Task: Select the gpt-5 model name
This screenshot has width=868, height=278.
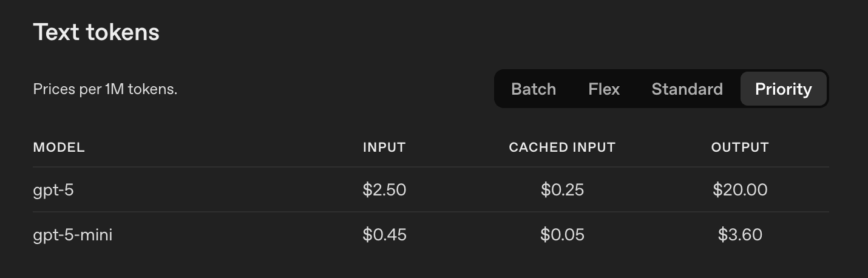Action: [53, 190]
